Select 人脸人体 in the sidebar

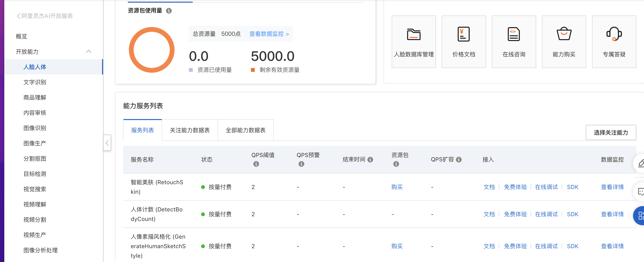click(x=53, y=67)
